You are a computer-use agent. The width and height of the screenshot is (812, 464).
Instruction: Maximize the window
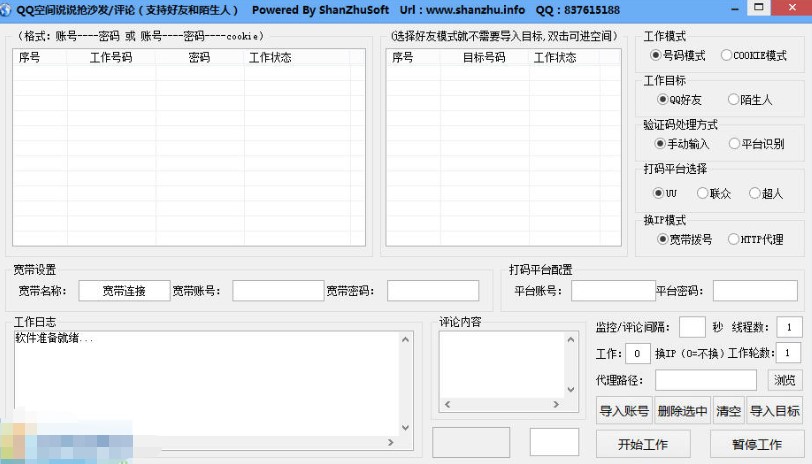click(759, 7)
